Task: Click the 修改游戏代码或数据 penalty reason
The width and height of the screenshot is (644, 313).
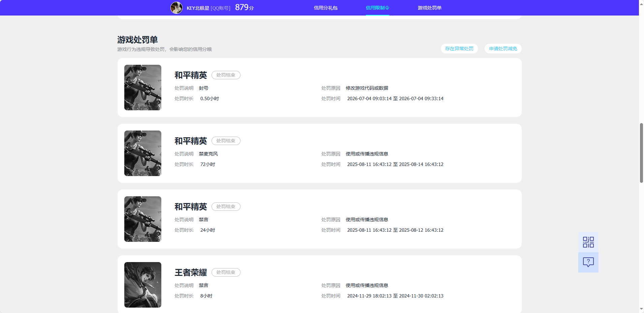Action: (367, 88)
